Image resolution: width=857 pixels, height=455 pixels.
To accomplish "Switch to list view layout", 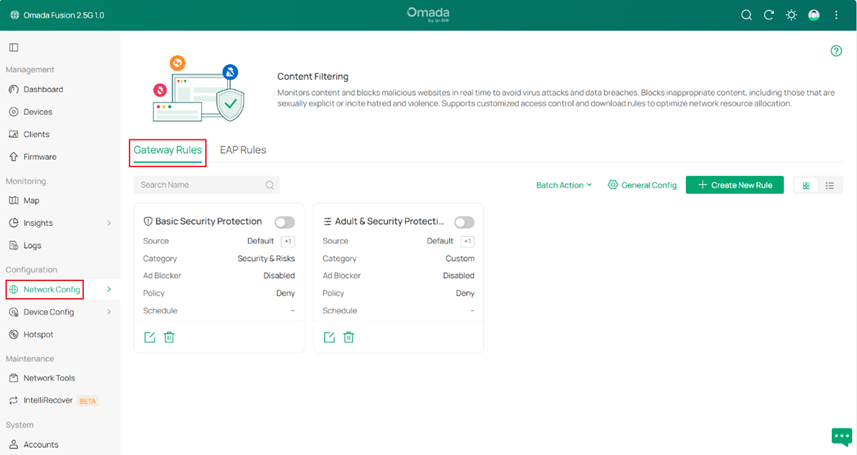I will pyautogui.click(x=830, y=185).
